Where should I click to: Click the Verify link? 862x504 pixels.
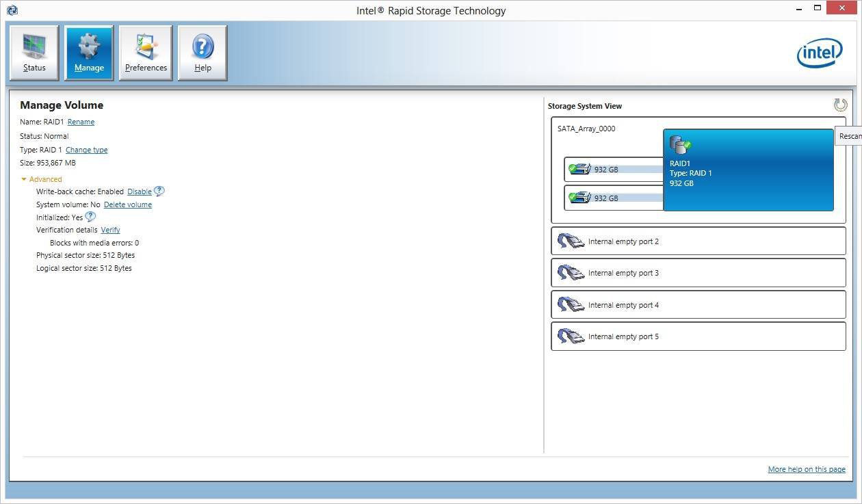coord(110,230)
